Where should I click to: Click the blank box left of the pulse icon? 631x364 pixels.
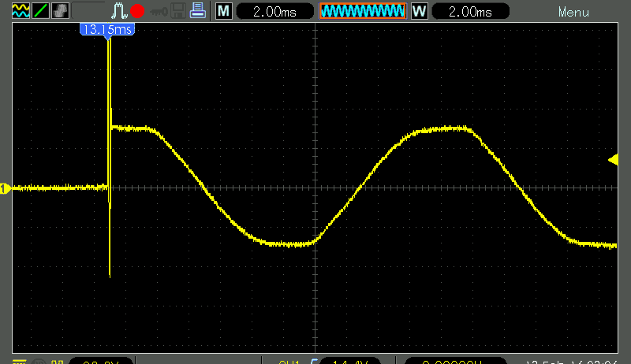point(88,11)
